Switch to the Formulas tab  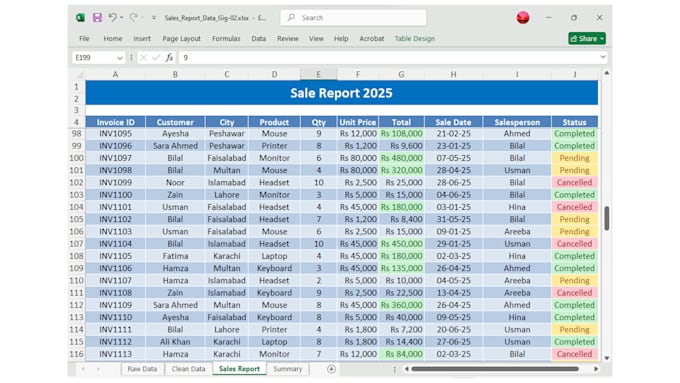tap(226, 39)
